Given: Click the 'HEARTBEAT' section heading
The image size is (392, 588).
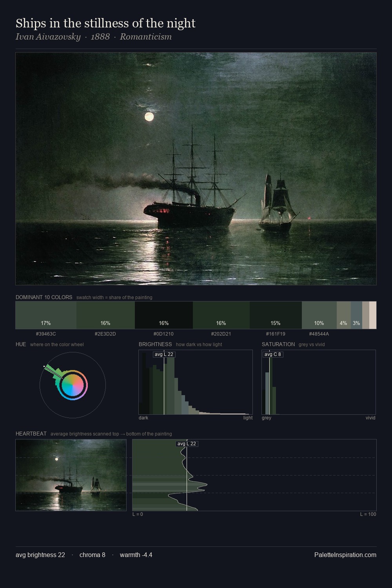Looking at the screenshot, I should coord(31,434).
